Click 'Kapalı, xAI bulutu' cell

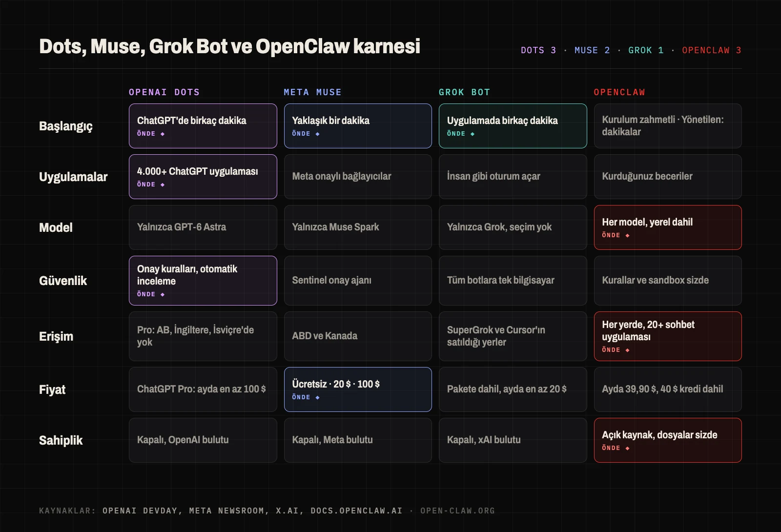point(513,440)
